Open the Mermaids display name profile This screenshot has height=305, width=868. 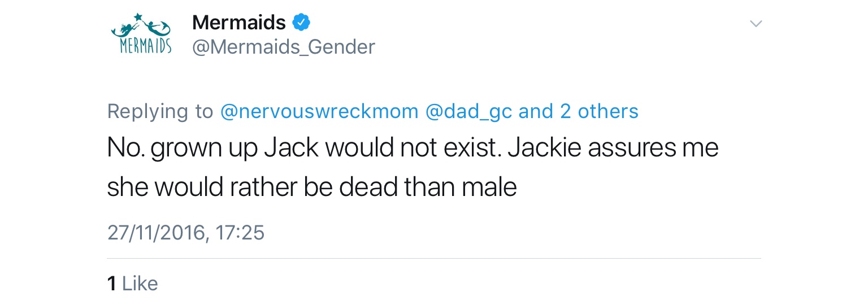click(238, 23)
